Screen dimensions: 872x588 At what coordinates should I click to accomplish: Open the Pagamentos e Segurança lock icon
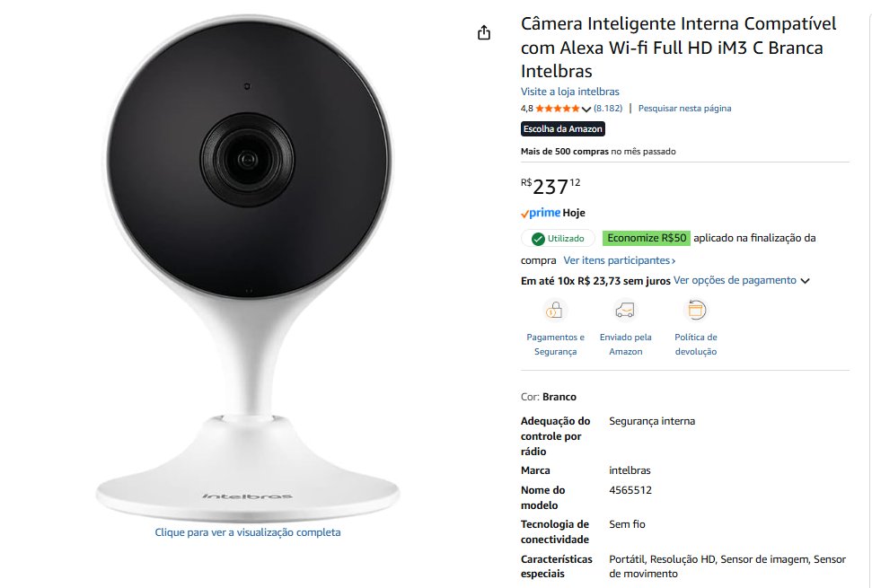pyautogui.click(x=555, y=310)
